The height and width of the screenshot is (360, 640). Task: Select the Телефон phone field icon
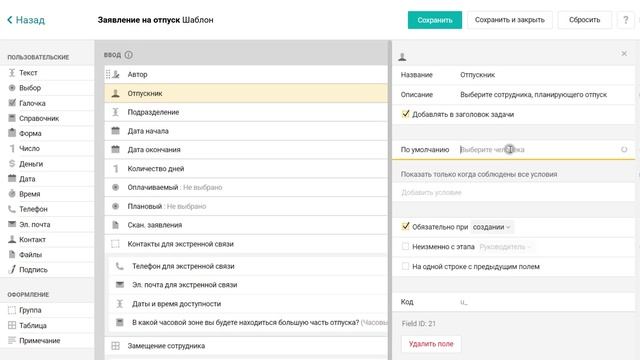click(12, 209)
